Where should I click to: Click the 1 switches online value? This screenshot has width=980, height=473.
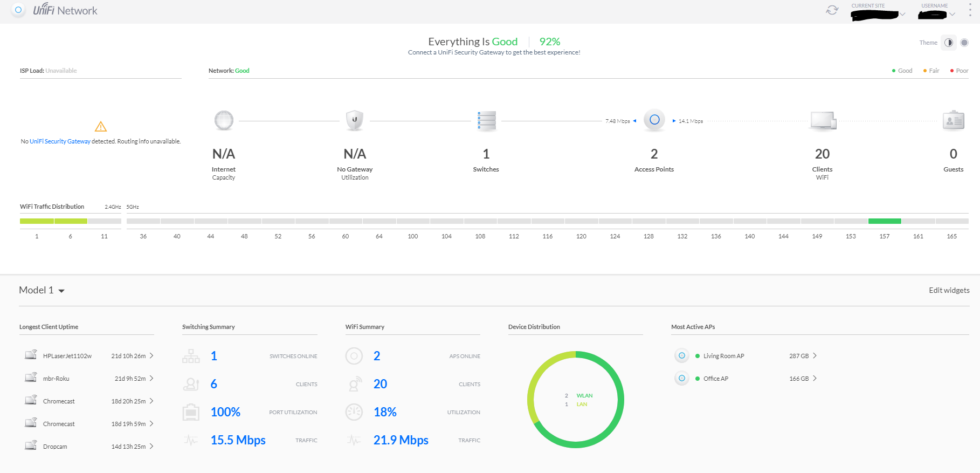click(214, 356)
